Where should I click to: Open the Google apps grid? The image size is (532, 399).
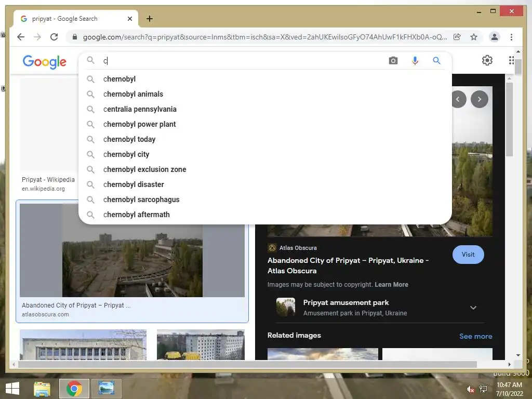[x=511, y=60]
